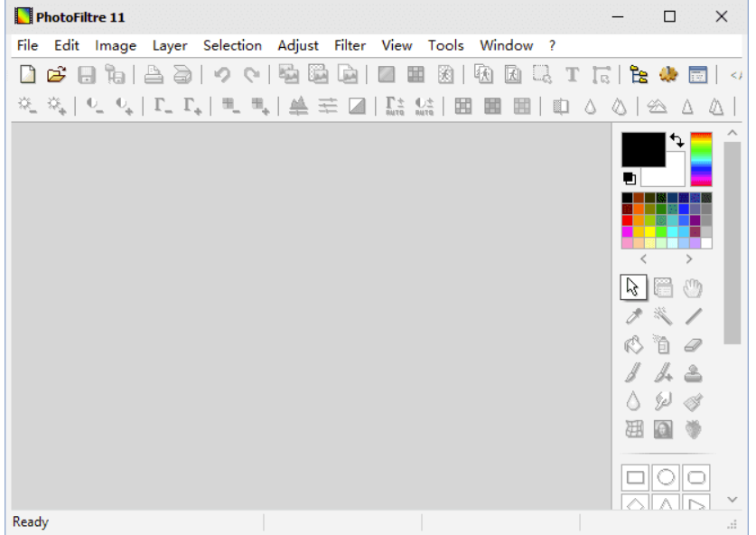Open the Adjust menu
Image resolution: width=756 pixels, height=535 pixels.
tap(298, 45)
